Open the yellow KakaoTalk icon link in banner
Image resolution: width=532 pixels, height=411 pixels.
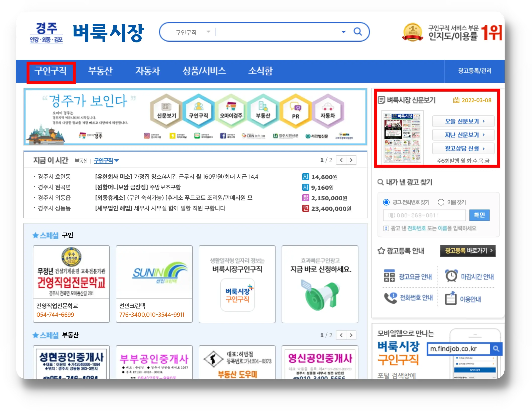[172, 136]
